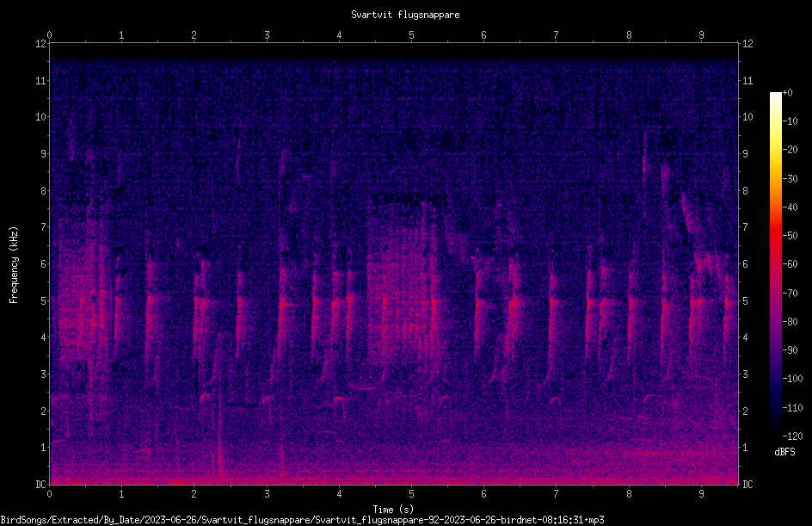
Task: Click the '2' tick on left frequency axis
Action: [44, 411]
